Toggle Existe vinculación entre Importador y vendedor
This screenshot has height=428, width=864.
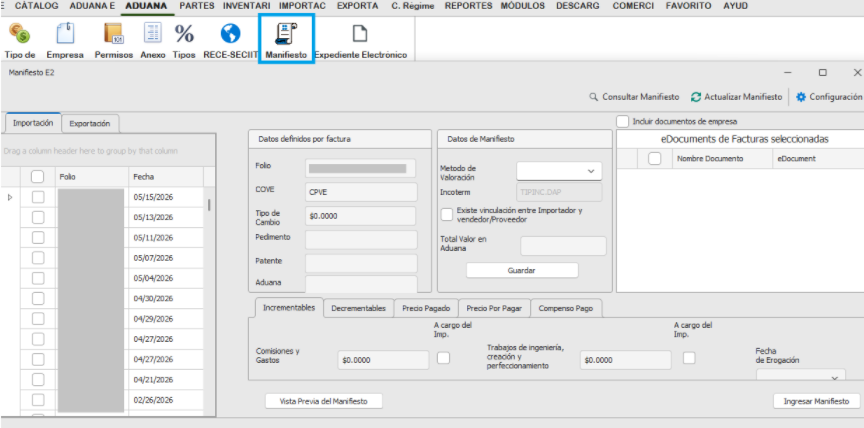[447, 215]
